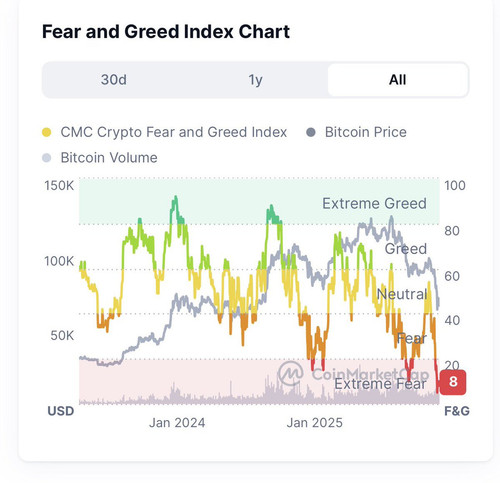
Task: Click the Fear and Greed Index Chart heading
Action: [x=166, y=32]
